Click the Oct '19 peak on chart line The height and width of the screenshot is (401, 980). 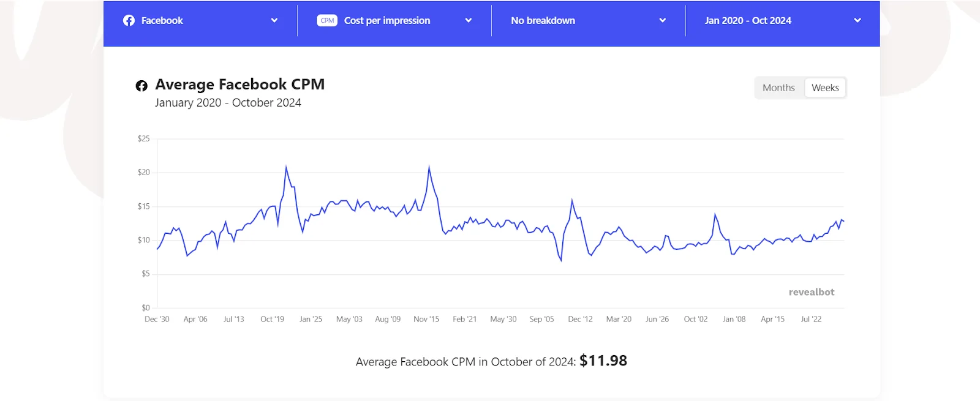(x=286, y=167)
